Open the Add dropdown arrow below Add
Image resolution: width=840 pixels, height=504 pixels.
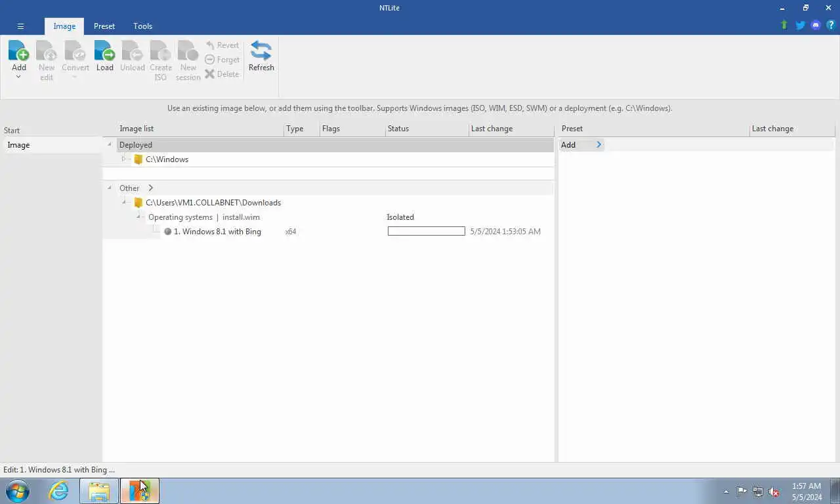coord(18,77)
